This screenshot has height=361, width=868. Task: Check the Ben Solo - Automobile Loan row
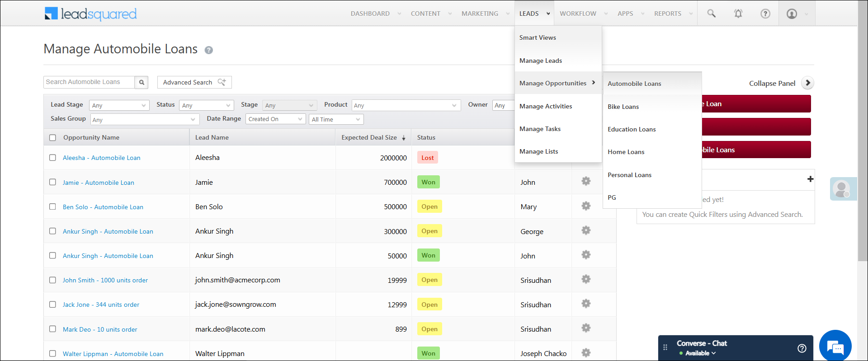pos(52,206)
